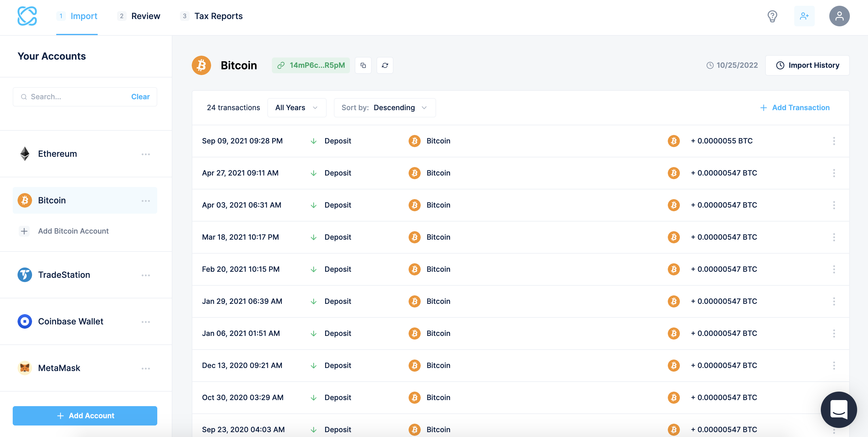Image resolution: width=868 pixels, height=437 pixels.
Task: Open options menu for Bitcoin account
Action: 146,200
